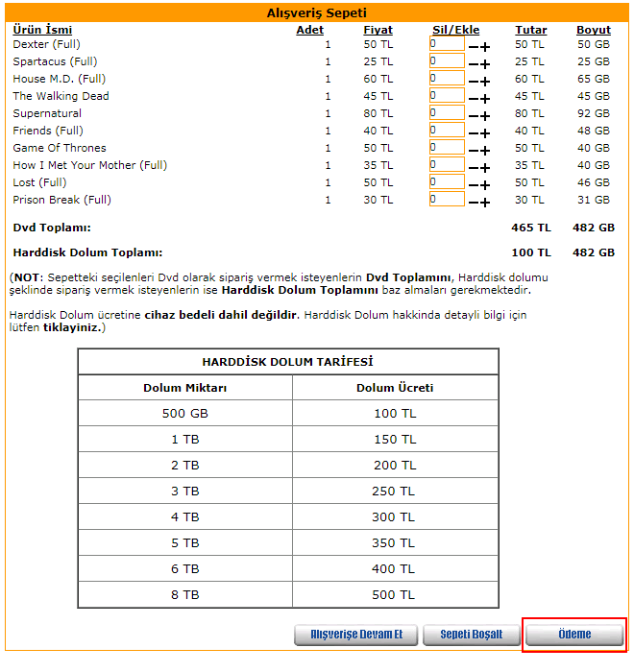The image size is (634, 672).
Task: Click the How I Met Your Mother quantity field
Action: 447,164
